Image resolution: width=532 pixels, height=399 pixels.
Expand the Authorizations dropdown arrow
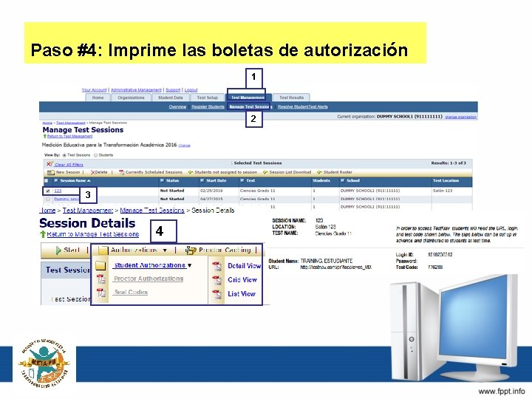[x=165, y=250]
